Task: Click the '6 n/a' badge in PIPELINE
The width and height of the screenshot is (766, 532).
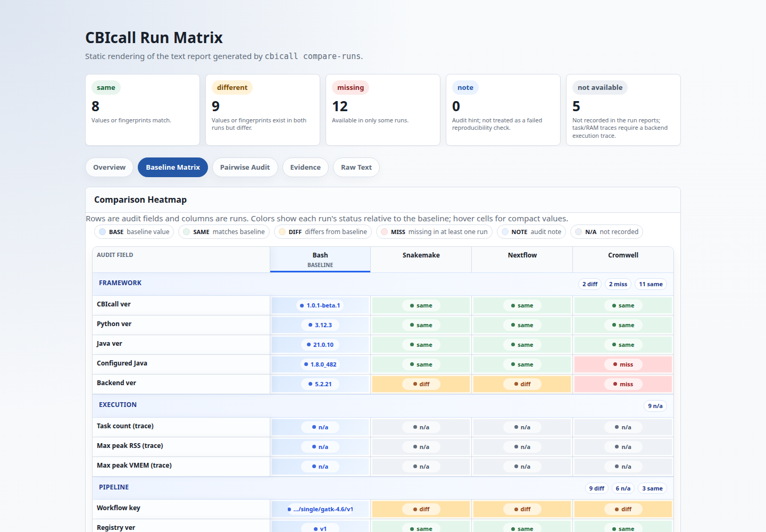Action: (623, 488)
